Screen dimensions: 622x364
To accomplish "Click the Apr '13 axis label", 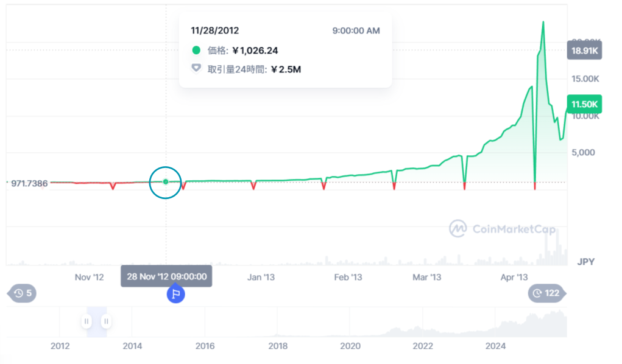I will point(514,278).
